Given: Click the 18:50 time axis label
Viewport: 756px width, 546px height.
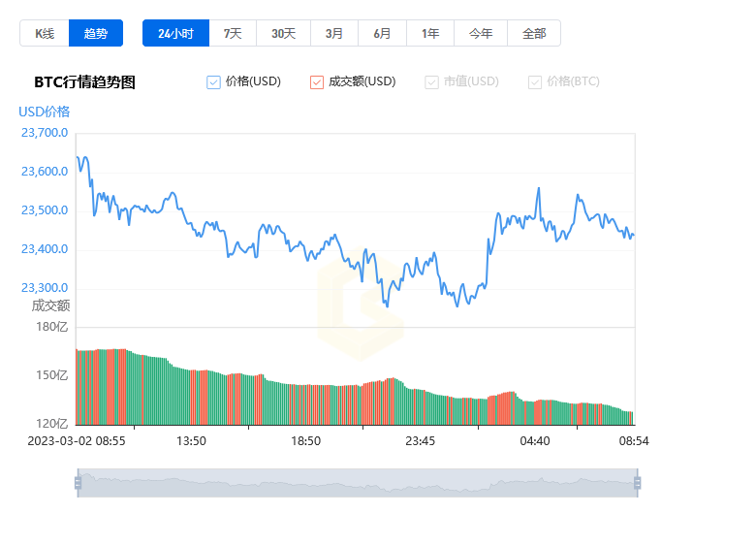Looking at the screenshot, I should (305, 441).
